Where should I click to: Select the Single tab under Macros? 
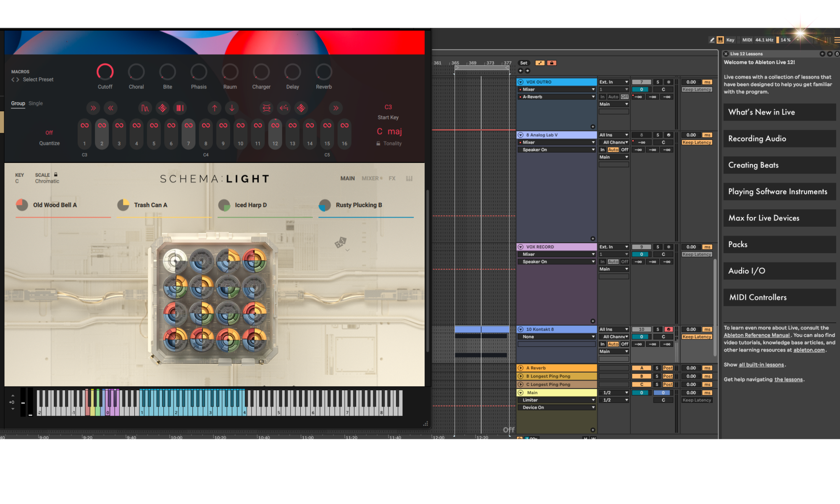36,103
